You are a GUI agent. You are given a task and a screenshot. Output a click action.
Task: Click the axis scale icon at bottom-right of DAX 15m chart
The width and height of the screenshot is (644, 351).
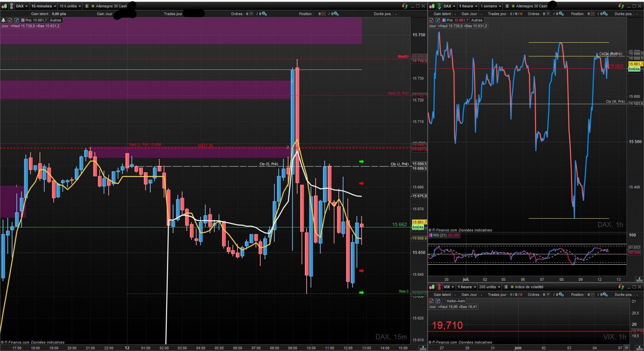(423, 348)
